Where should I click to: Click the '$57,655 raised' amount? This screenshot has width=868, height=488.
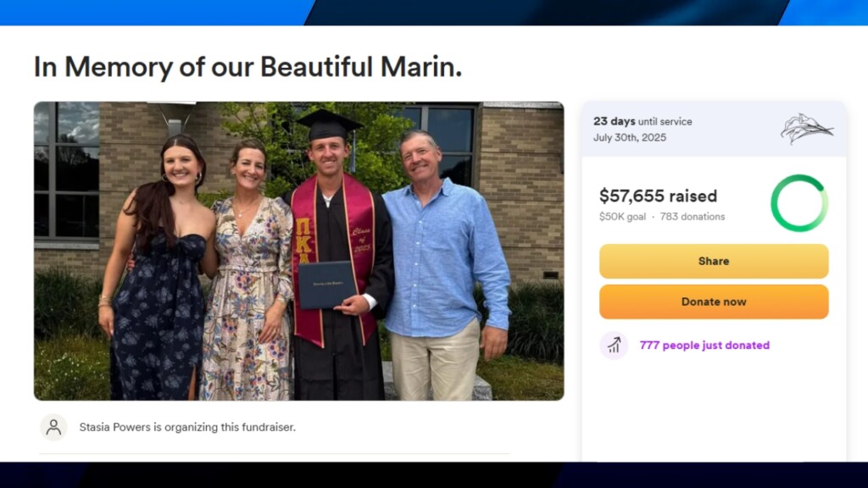click(658, 196)
